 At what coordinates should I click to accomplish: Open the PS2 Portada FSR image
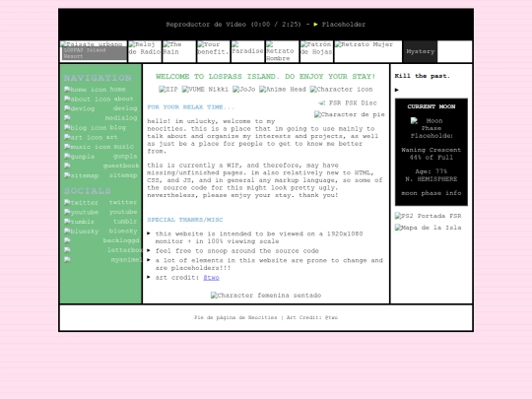pyautogui.click(x=428, y=216)
